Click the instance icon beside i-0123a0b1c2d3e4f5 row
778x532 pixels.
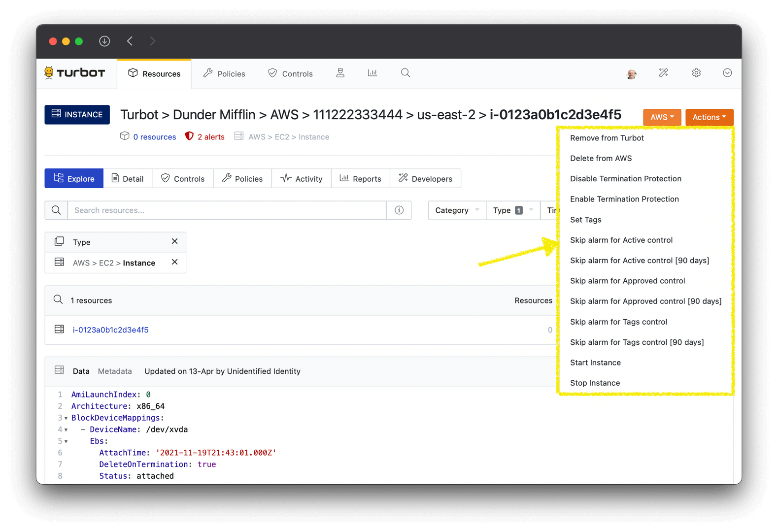pos(59,329)
